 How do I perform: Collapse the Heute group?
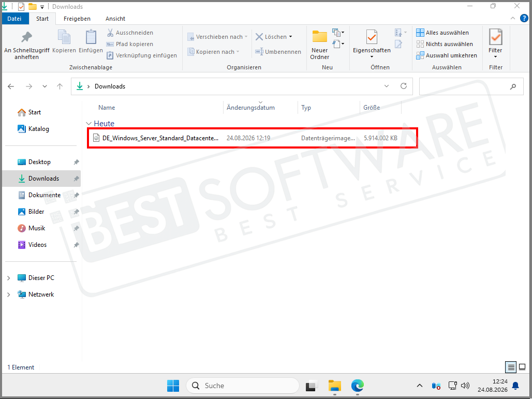(89, 124)
